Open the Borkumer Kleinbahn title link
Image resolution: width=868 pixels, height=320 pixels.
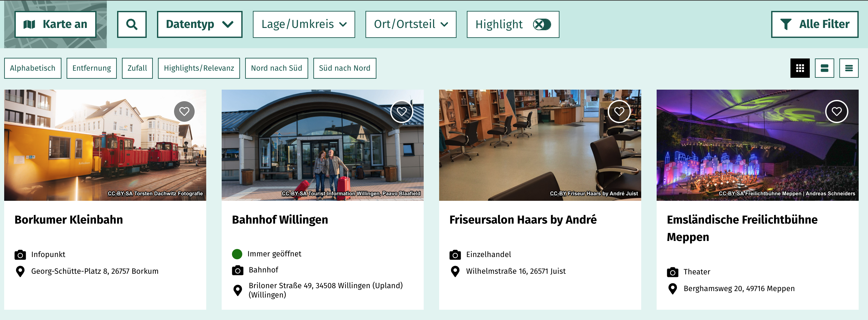click(69, 220)
